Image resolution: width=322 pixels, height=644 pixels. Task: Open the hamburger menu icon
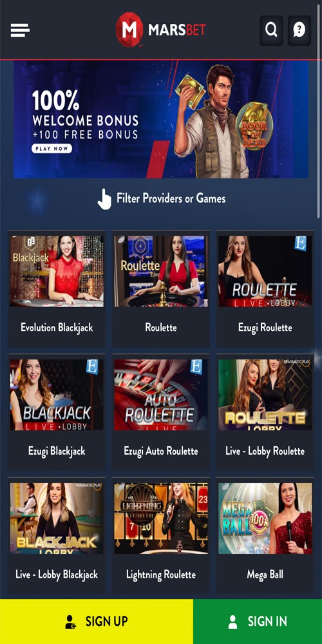20,30
